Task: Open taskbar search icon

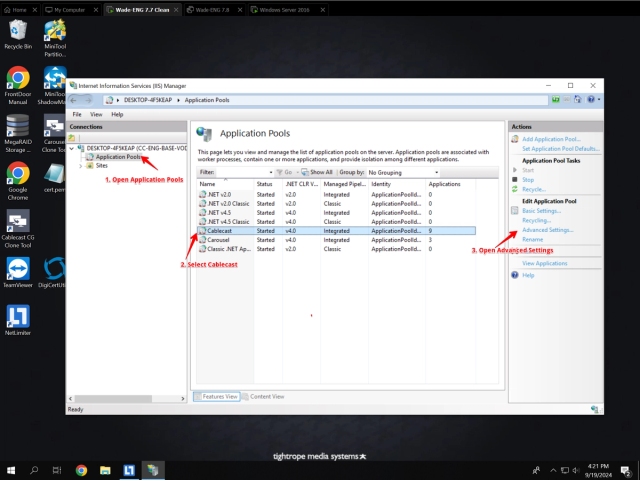Action: tap(34, 470)
